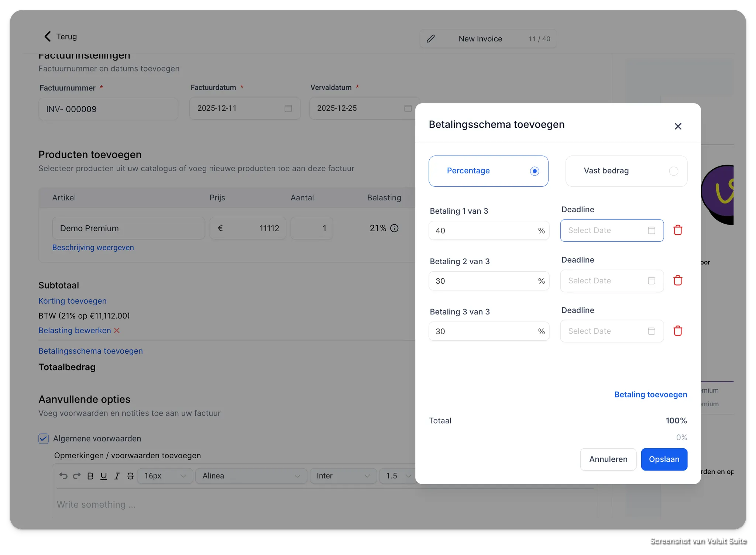Remove Betaling 3 using its trash icon
Screen dimensions: 756x555
click(678, 331)
